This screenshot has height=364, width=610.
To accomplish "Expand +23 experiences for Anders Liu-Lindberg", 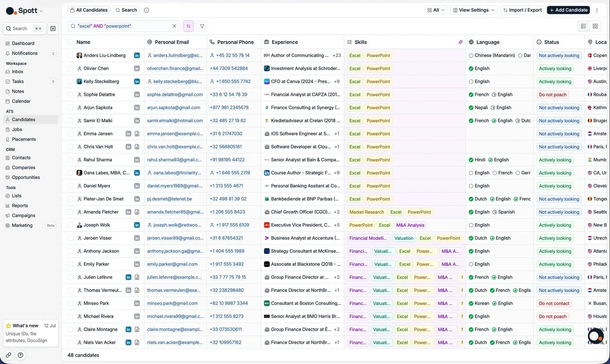I will point(337,56).
